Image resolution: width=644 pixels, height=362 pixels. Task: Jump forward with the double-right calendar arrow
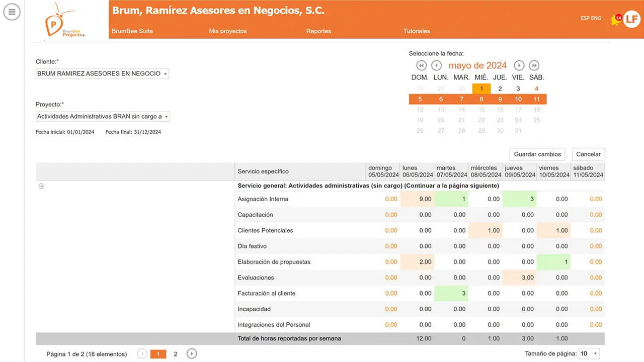point(534,65)
